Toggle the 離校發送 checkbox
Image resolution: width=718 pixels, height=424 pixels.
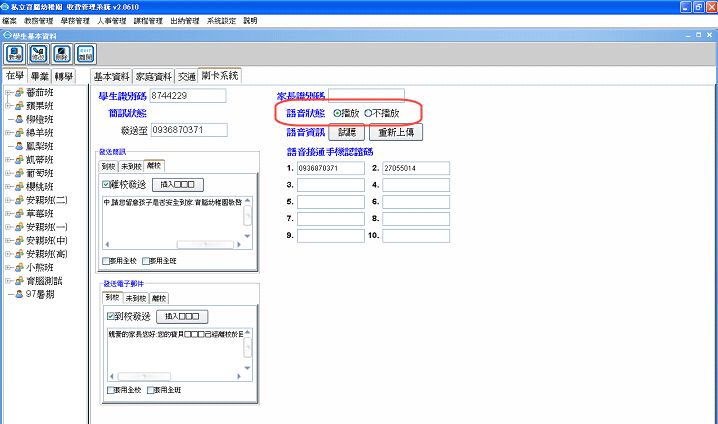point(107,185)
